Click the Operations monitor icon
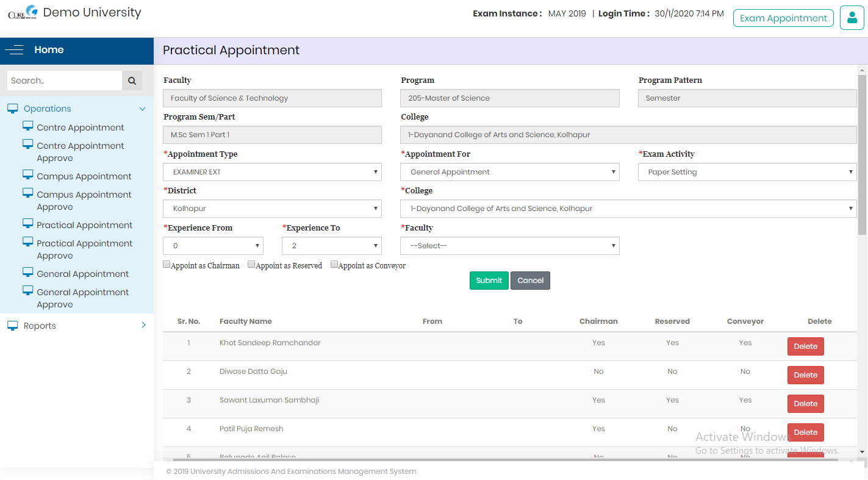This screenshot has height=480, width=868. (12, 109)
